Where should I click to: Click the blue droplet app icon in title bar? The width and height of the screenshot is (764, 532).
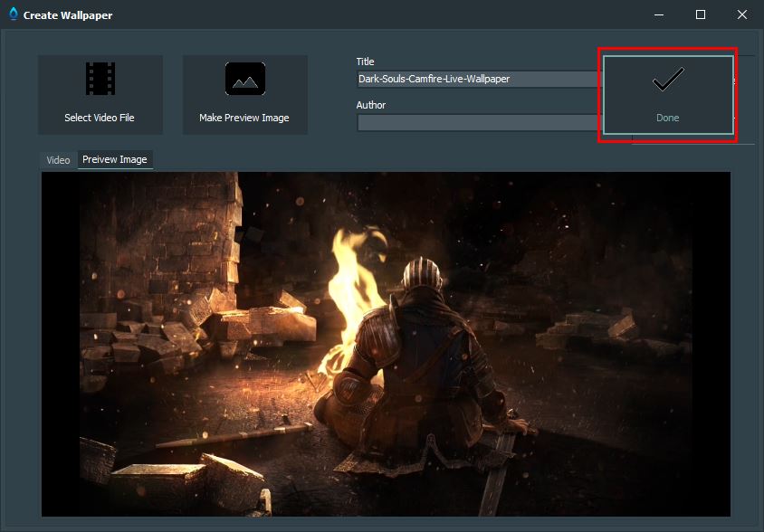coord(14,14)
